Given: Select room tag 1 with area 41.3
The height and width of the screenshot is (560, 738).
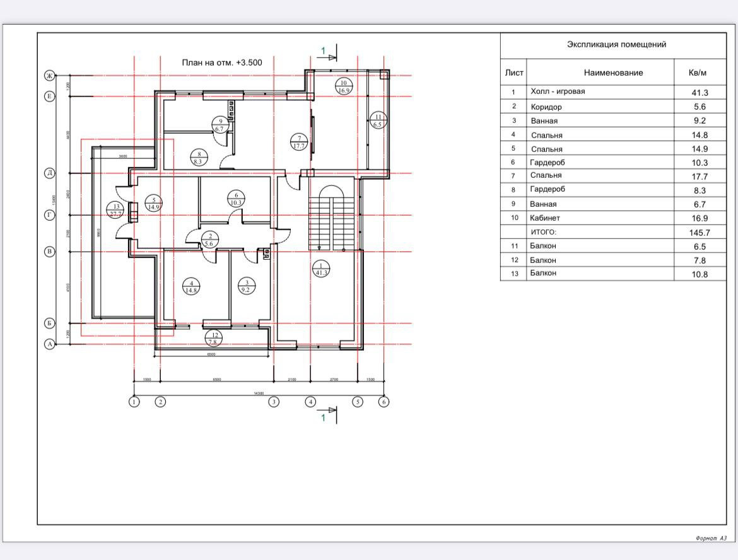Looking at the screenshot, I should pyautogui.click(x=321, y=269).
